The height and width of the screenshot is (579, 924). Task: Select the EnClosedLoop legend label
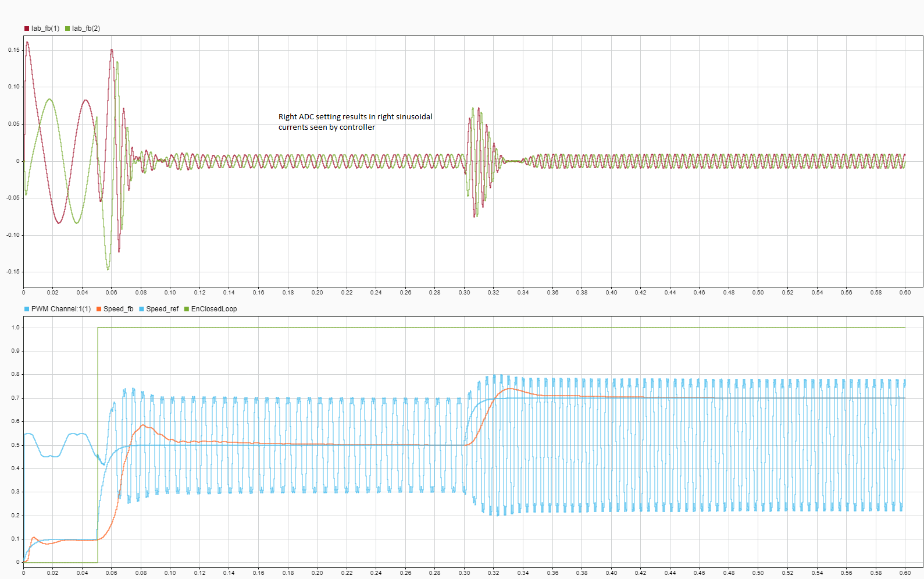(x=214, y=309)
